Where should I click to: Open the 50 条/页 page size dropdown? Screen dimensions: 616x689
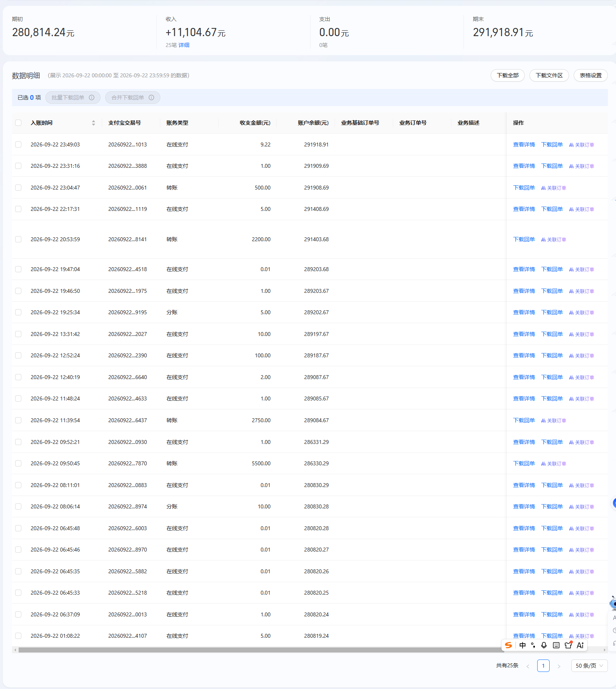(589, 666)
